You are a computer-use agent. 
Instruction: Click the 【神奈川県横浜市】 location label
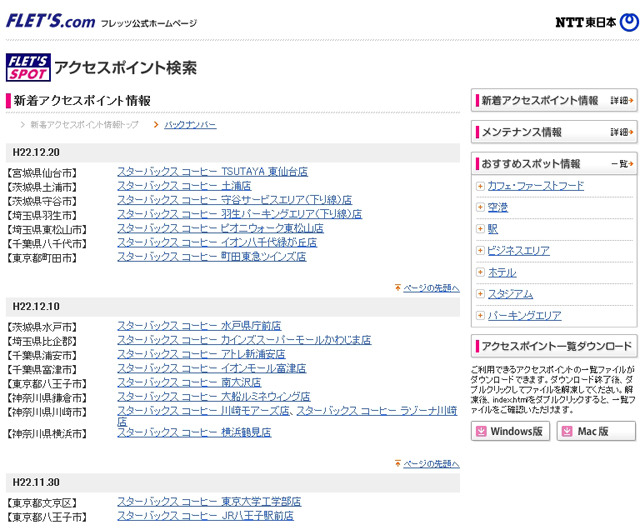pos(47,434)
